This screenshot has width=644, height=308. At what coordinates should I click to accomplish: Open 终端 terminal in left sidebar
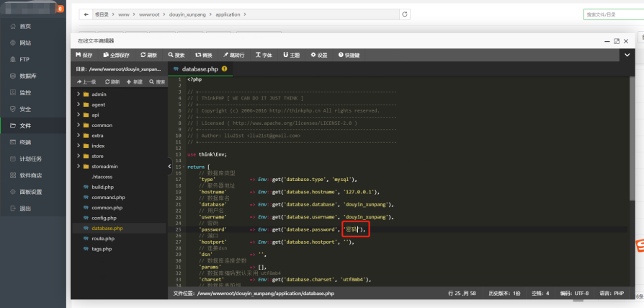pos(25,142)
